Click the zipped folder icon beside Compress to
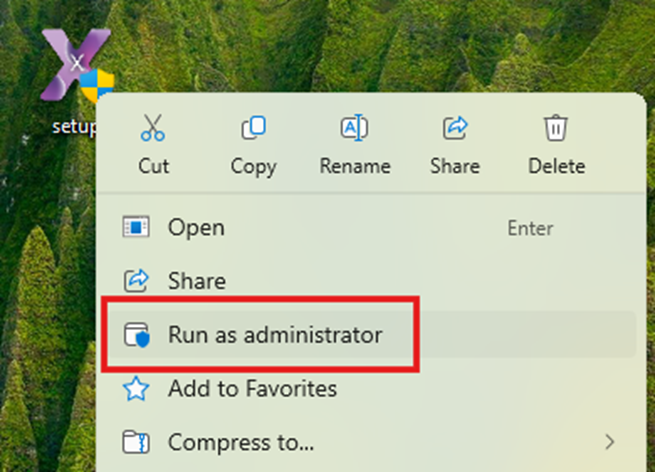 (135, 441)
